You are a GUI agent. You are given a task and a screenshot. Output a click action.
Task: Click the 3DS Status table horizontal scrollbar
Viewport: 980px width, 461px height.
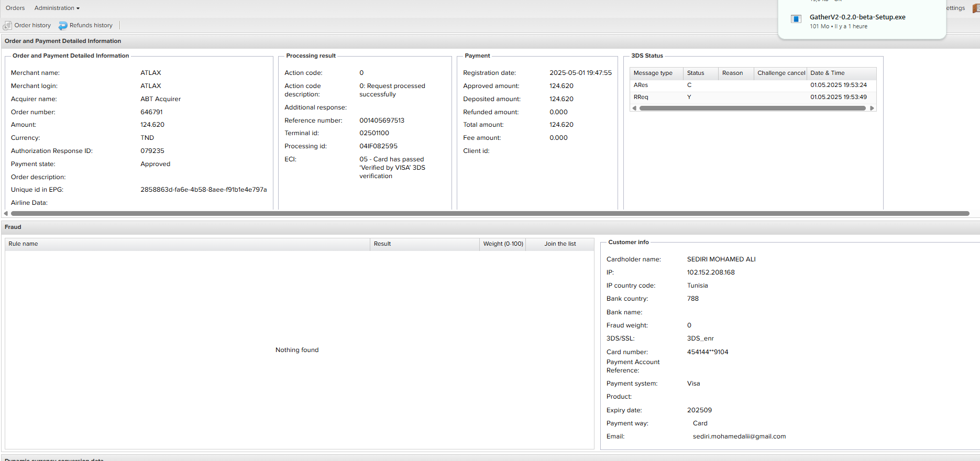pyautogui.click(x=752, y=108)
